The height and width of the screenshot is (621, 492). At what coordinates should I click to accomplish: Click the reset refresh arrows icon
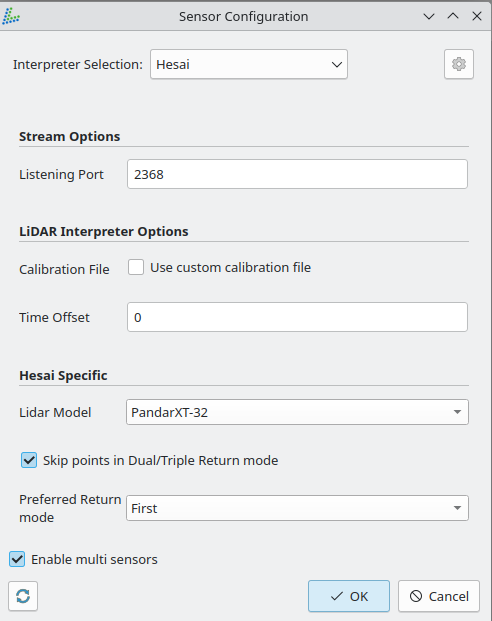click(23, 596)
